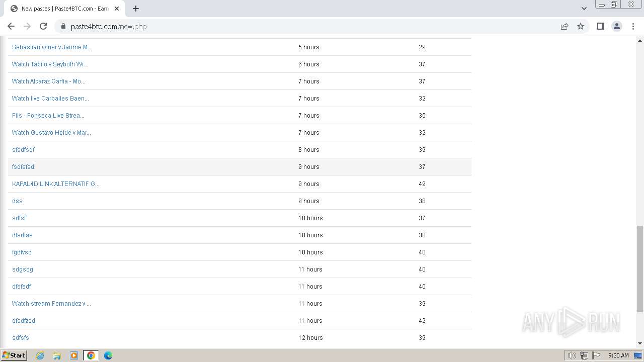Launch Internet Explorer from the taskbar

tap(40, 355)
